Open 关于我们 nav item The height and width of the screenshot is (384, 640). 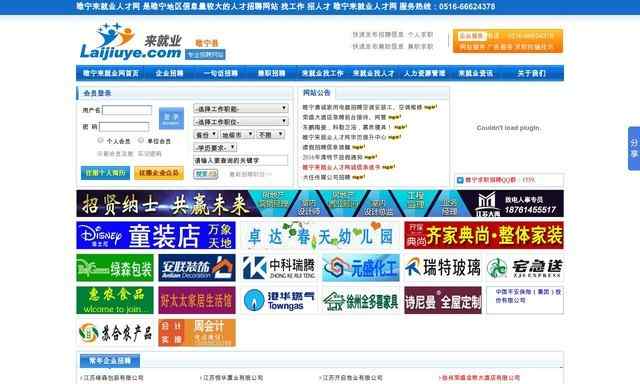(531, 73)
